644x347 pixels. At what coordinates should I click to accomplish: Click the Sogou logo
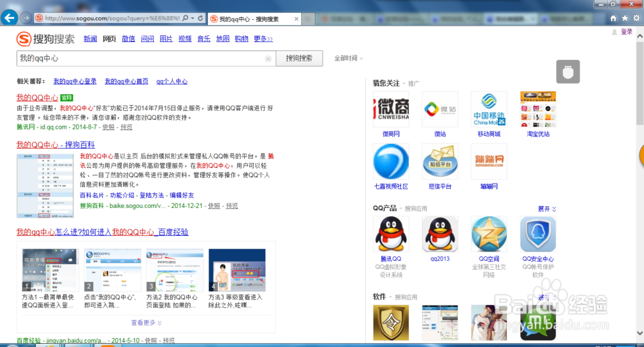click(x=46, y=39)
